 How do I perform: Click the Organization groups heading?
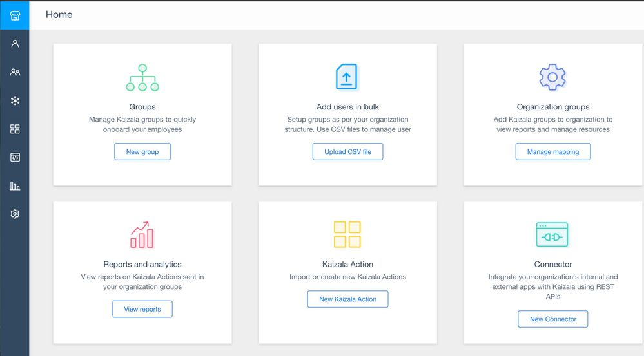553,107
